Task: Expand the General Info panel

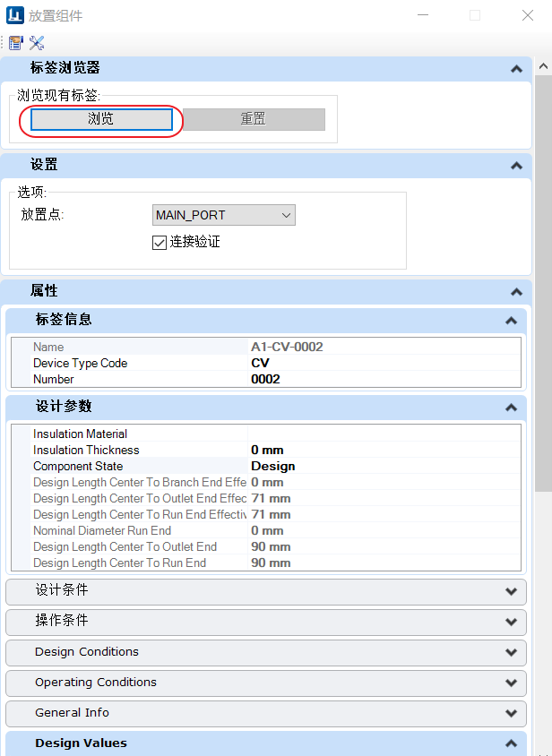Action: click(x=511, y=713)
